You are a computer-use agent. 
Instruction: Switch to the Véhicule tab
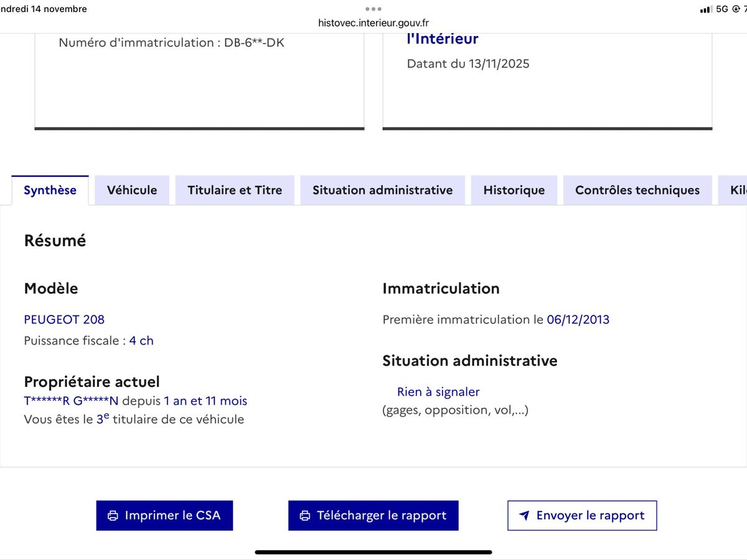click(132, 190)
